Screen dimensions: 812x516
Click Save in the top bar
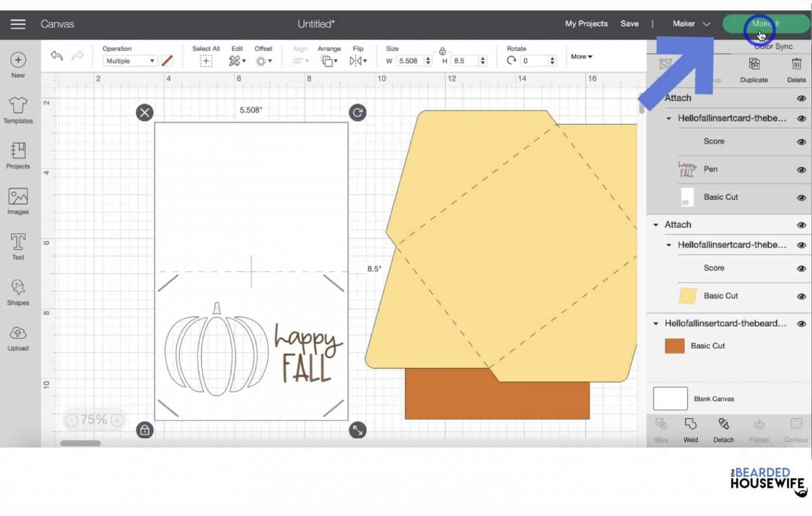tap(630, 24)
